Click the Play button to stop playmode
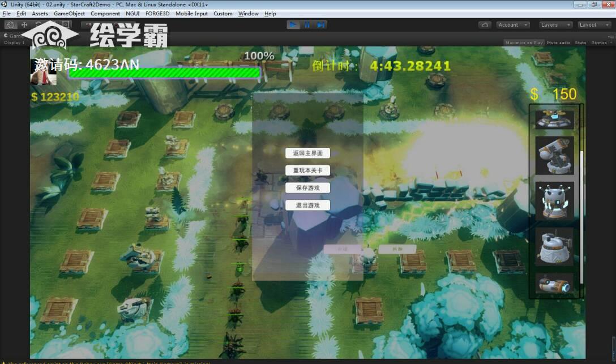616x364 pixels. 293,25
